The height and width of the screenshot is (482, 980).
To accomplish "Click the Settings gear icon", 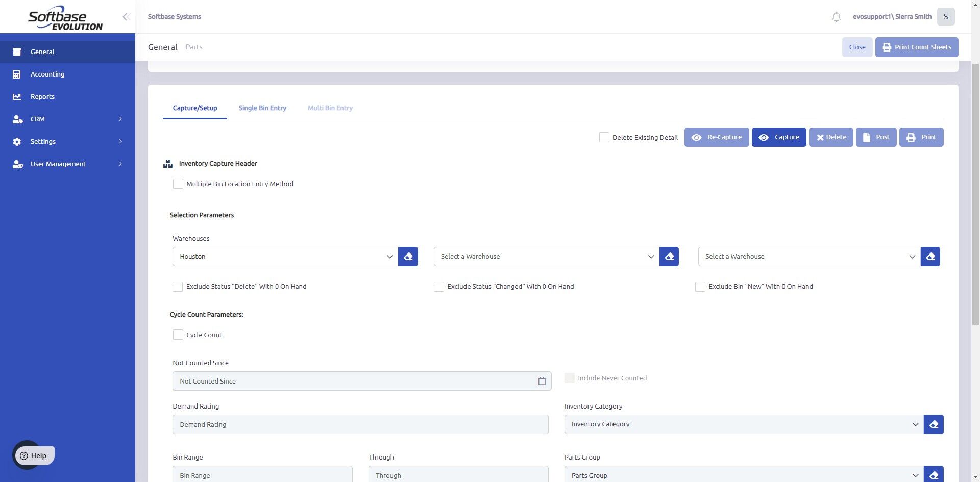I will pos(17,142).
